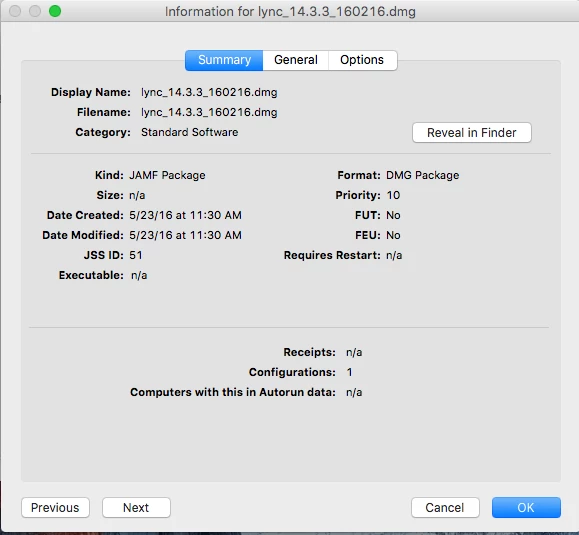Click the Display Name label
The image size is (579, 535).
[91, 92]
